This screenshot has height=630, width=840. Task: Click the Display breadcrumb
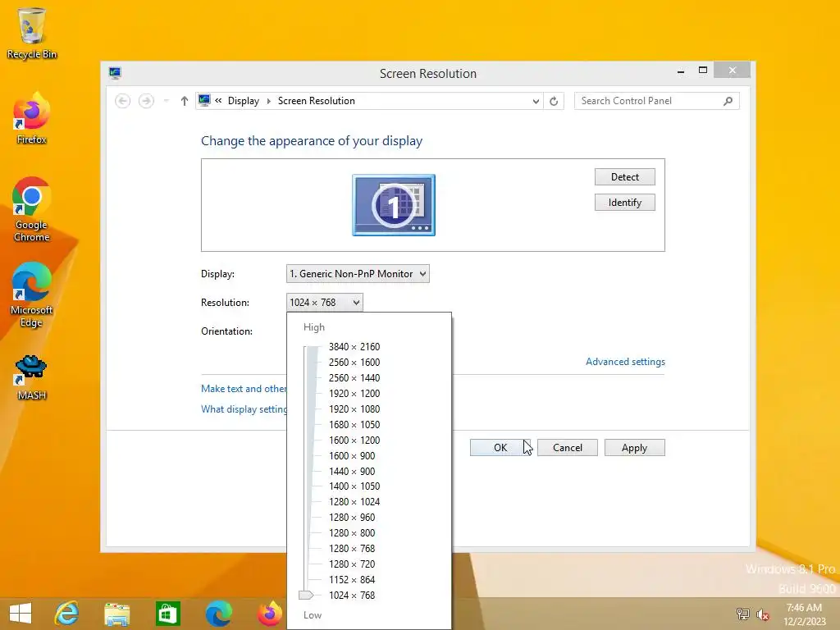[x=243, y=101]
